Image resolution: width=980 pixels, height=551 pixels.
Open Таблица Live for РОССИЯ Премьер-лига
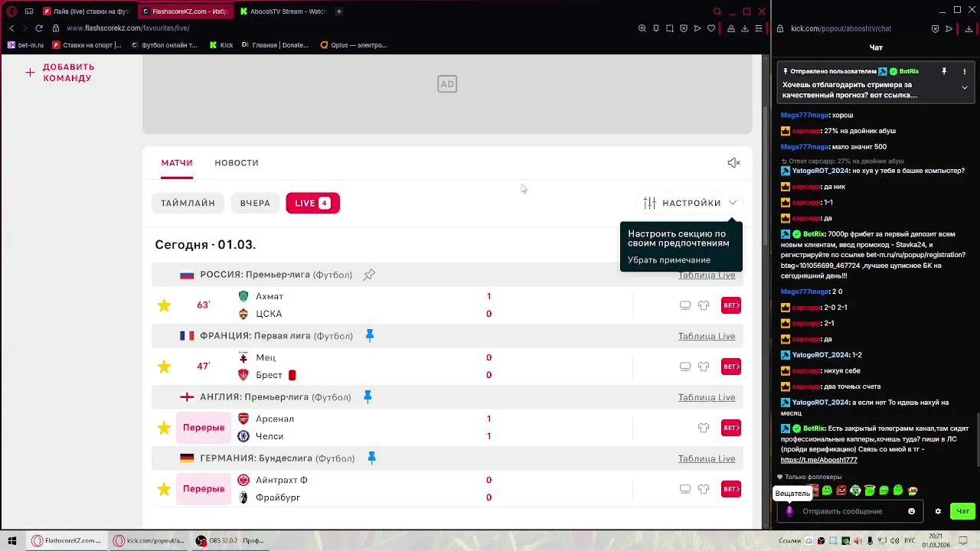tap(707, 275)
